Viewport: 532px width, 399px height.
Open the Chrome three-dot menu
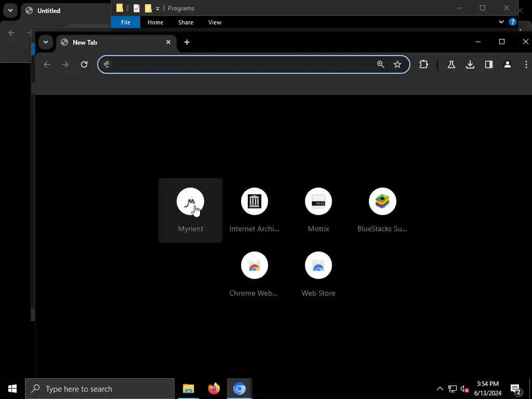click(x=526, y=64)
